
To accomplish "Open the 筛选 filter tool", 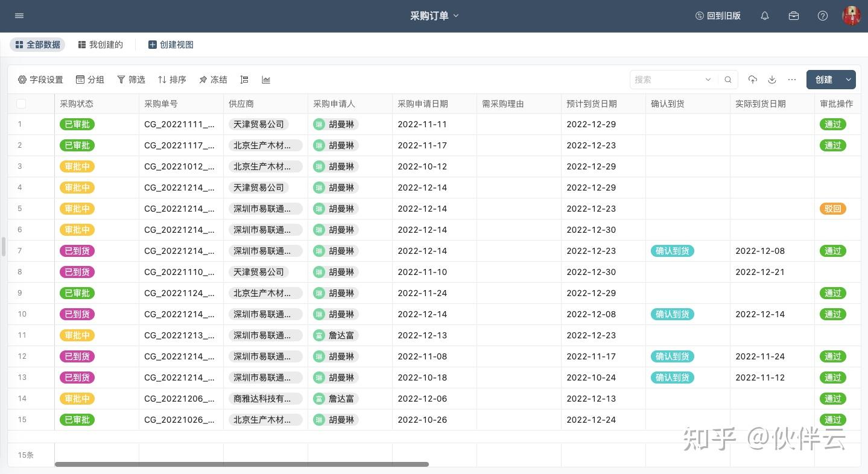I will click(x=131, y=80).
